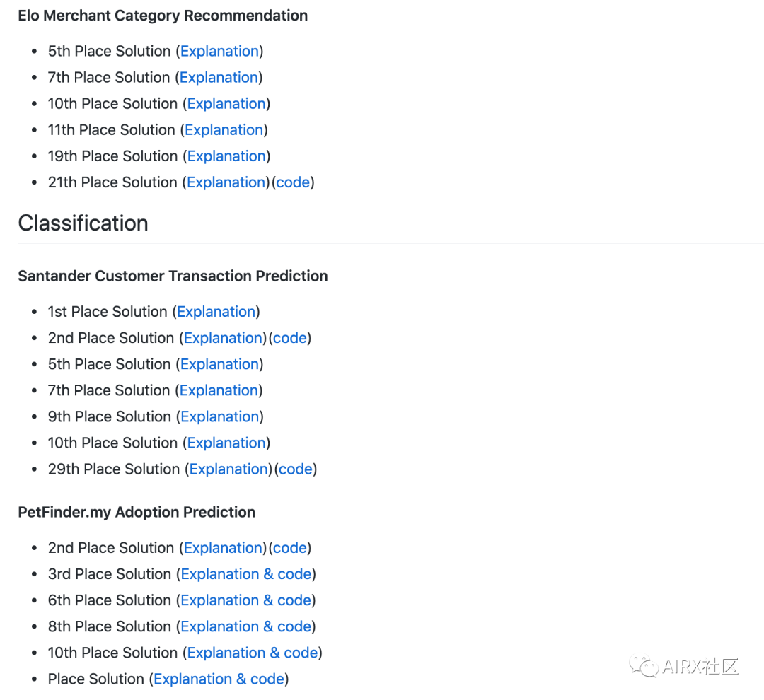The height and width of the screenshot is (700, 764).
Task: Open PetFinder 10th Place Explanation & code
Action: pos(253,653)
